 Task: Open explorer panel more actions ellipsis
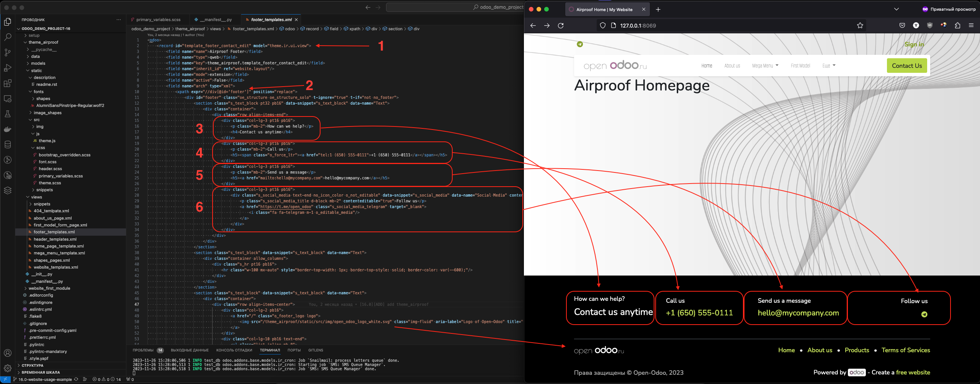point(119,20)
